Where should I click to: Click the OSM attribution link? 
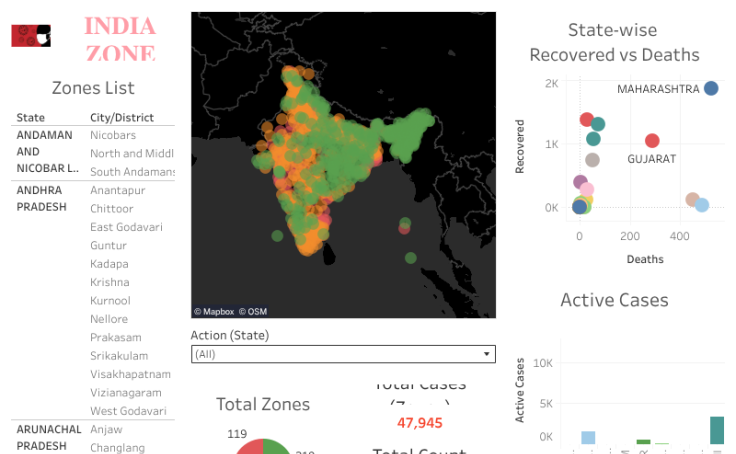pyautogui.click(x=253, y=311)
